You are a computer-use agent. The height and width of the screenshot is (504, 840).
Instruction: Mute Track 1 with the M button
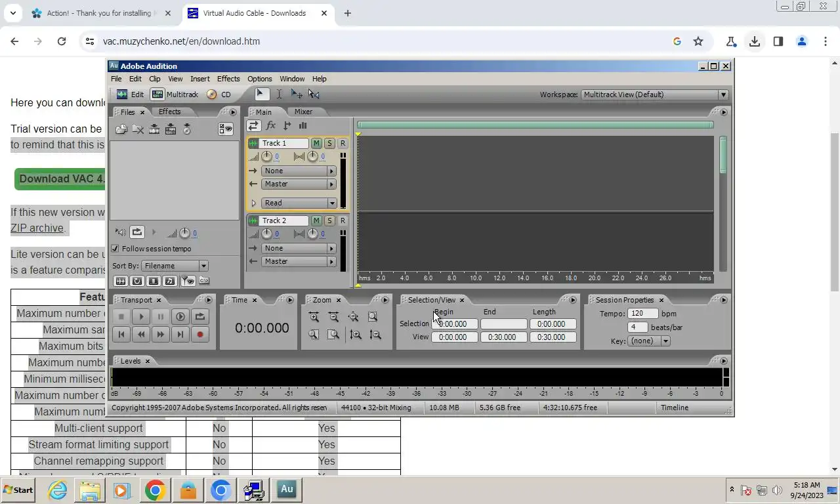316,143
